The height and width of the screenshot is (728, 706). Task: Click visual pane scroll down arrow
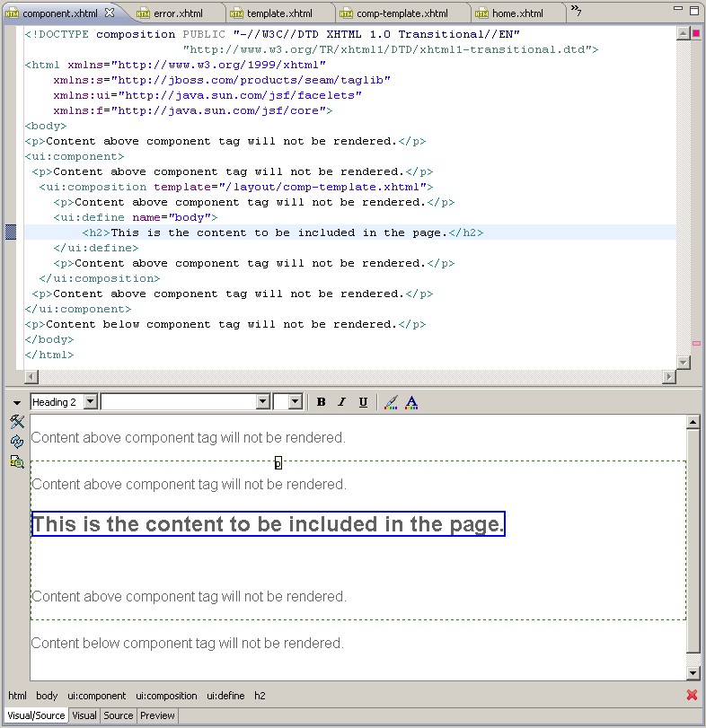pos(693,672)
